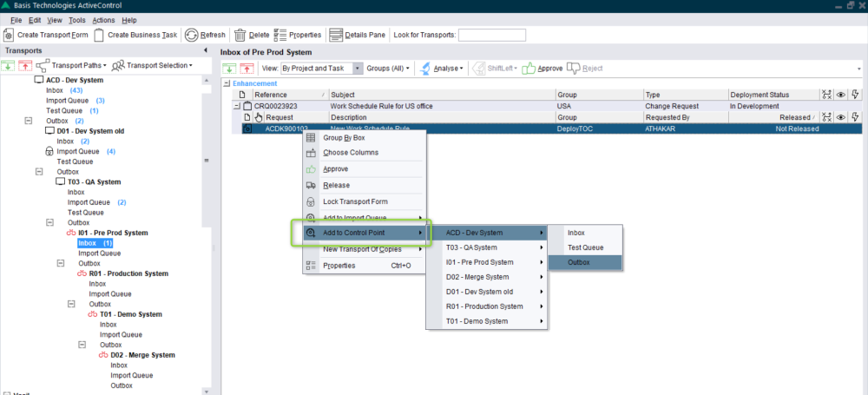Click the Properties checklist icon in main toolbar
868x395 pixels.
pyautogui.click(x=280, y=35)
